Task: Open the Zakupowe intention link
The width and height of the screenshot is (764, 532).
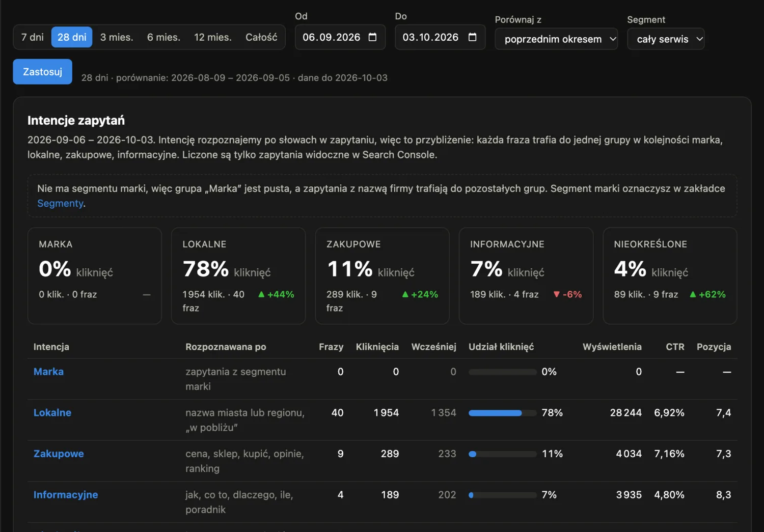Action: pyautogui.click(x=59, y=454)
